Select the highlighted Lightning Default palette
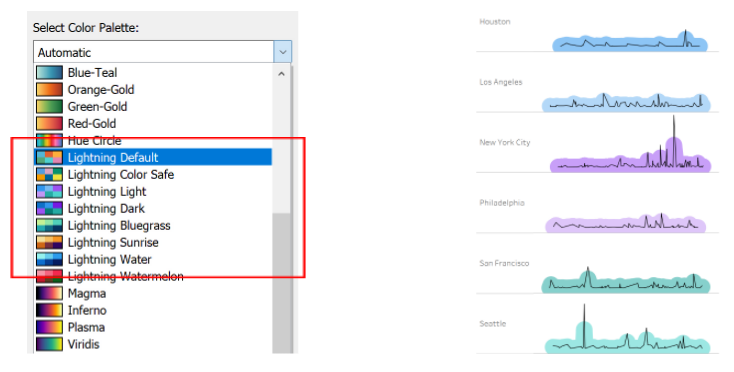The image size is (734, 372). (x=153, y=157)
